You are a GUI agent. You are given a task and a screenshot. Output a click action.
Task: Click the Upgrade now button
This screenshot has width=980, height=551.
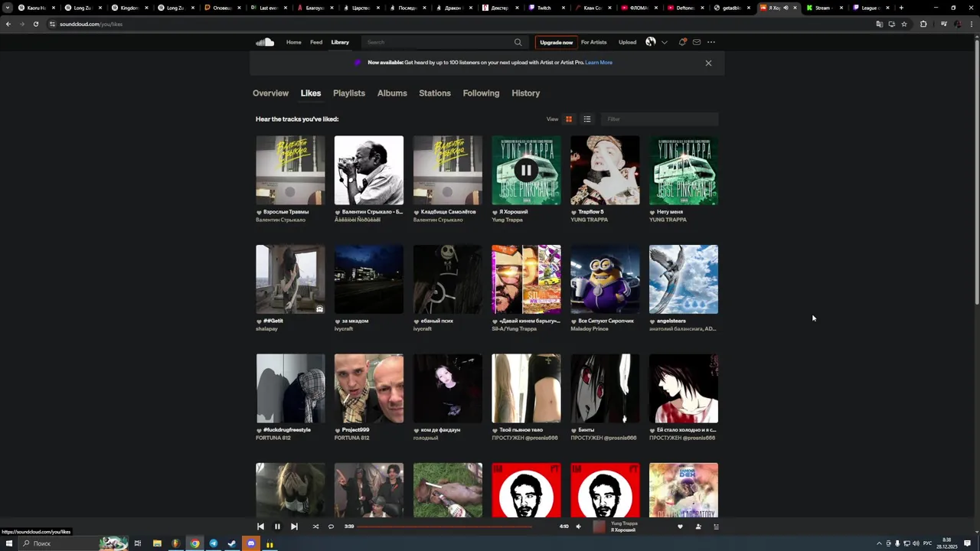click(x=557, y=42)
